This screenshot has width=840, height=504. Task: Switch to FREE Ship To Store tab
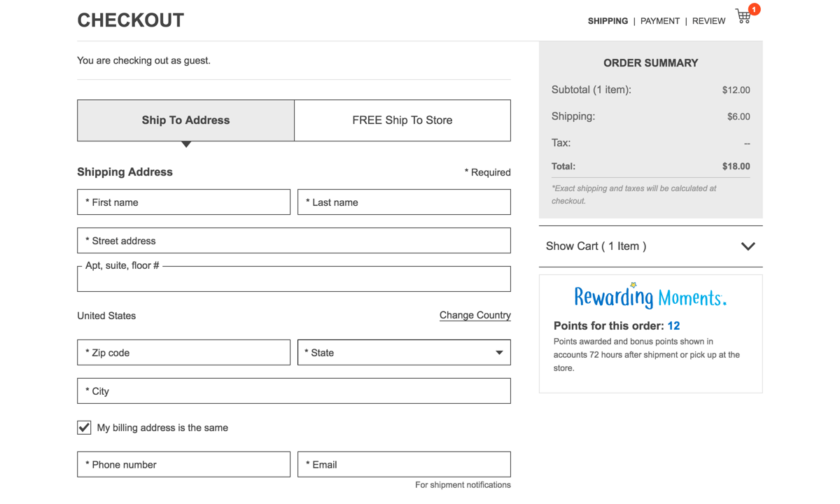coord(402,120)
